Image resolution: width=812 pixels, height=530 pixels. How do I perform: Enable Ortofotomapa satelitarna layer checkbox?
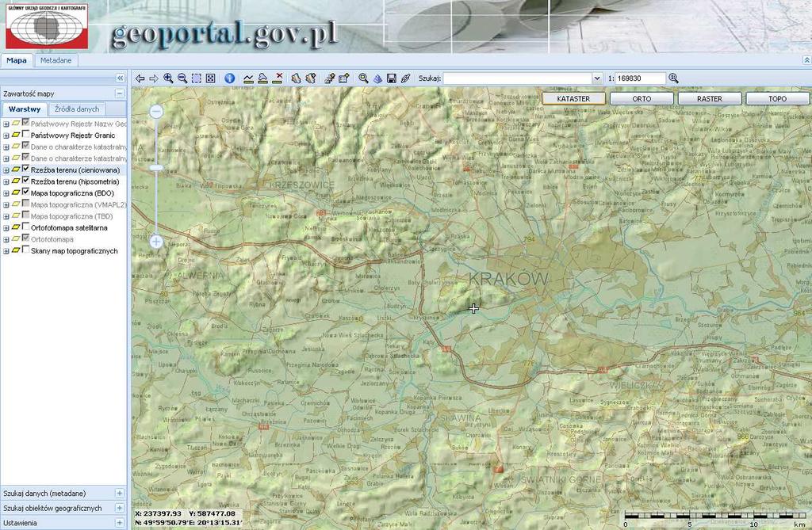25,227
